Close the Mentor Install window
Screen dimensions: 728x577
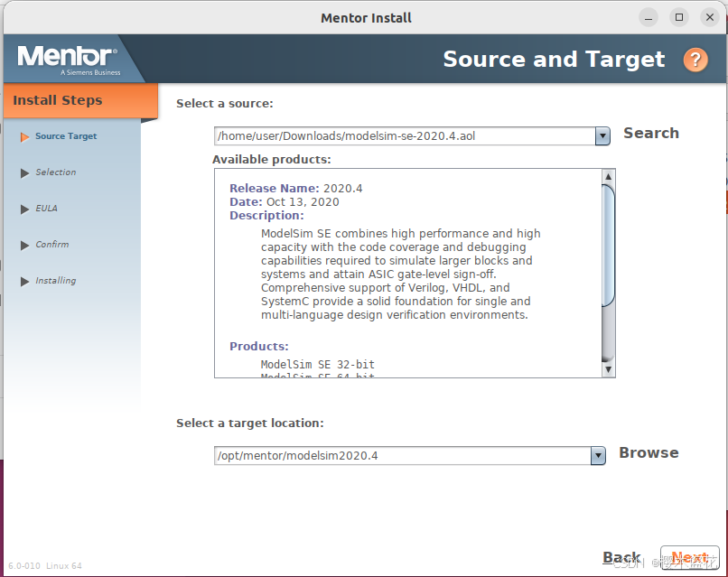(709, 18)
